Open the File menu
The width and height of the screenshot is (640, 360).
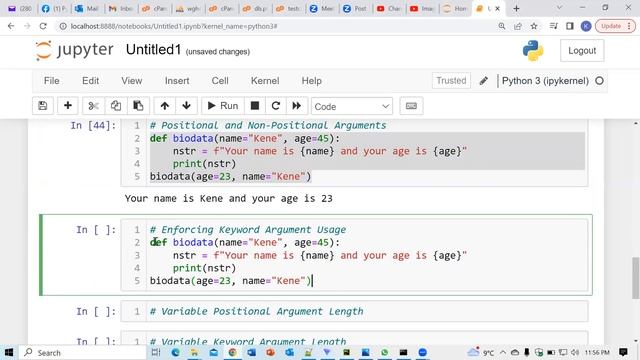point(51,81)
